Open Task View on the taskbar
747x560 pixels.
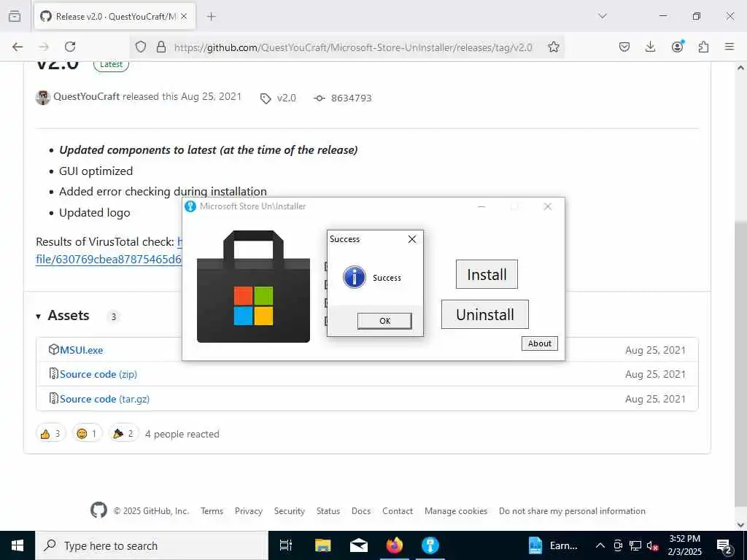click(x=286, y=545)
